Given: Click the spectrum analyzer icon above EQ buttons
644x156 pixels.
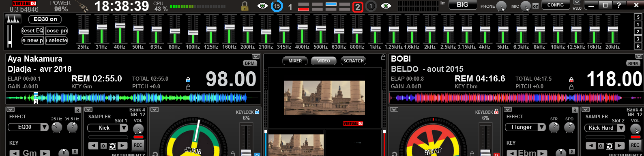Looking at the screenshot, I should [13, 19].
